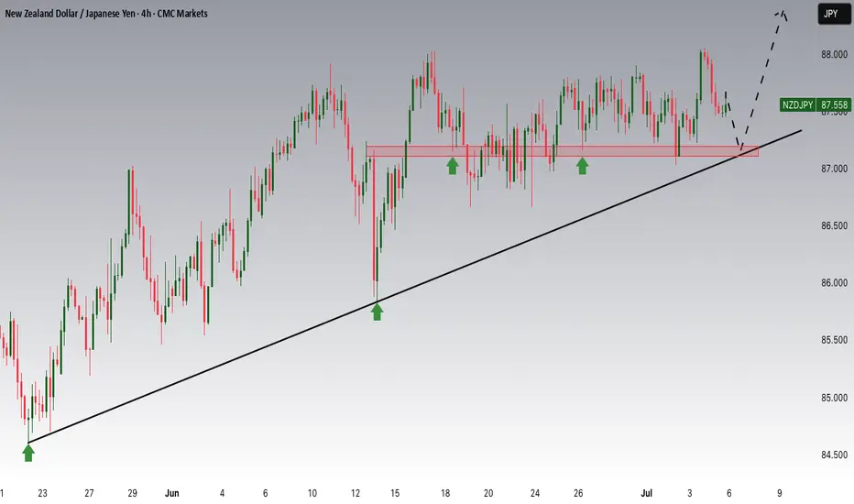Click the red horizontal support zone rectangle

pyautogui.click(x=562, y=151)
